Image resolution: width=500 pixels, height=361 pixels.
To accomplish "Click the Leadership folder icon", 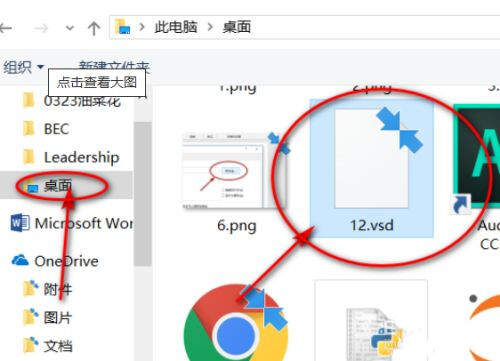I will (x=29, y=157).
